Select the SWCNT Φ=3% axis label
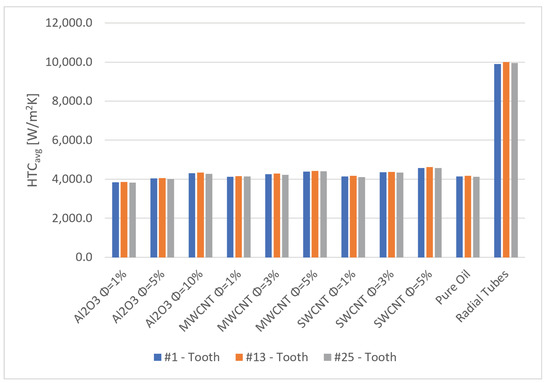Image resolution: width=550 pixels, height=383 pixels. pos(365,299)
